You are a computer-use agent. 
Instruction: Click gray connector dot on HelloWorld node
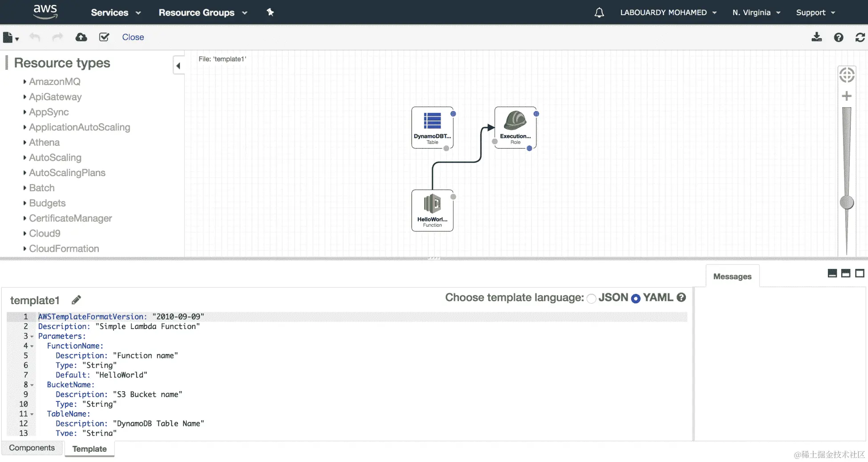click(x=453, y=197)
